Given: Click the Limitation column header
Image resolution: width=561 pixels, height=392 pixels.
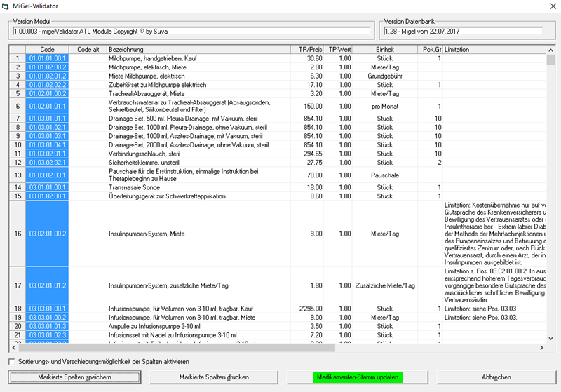Looking at the screenshot, I should coord(494,49).
